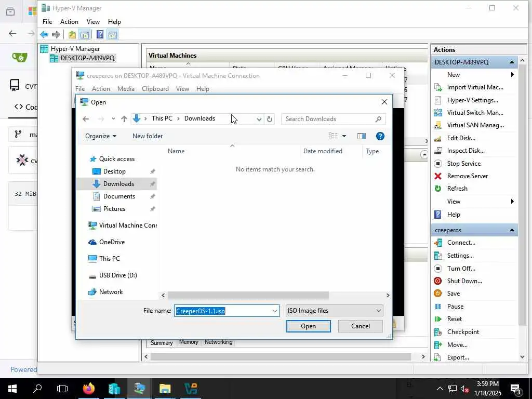532x399 pixels.
Task: Open the Clipboard menu in VM Connection window
Action: tap(155, 88)
